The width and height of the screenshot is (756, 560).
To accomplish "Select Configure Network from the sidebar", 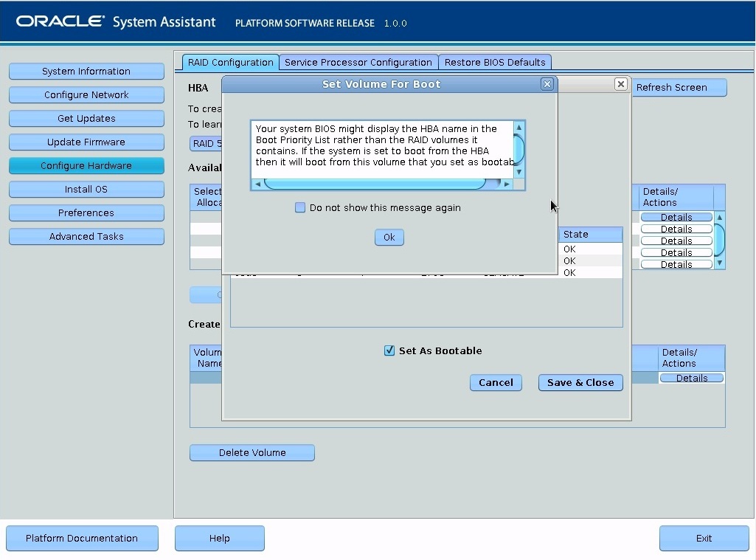I will coord(86,94).
